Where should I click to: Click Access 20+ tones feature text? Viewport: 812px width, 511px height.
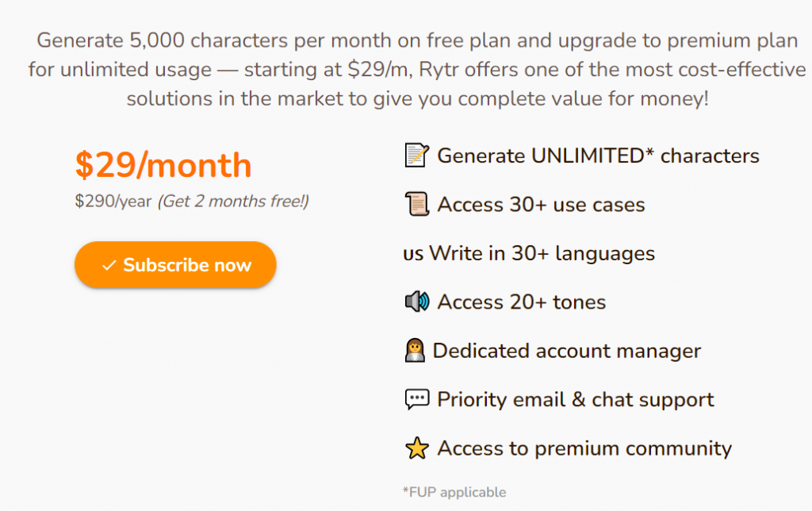tap(522, 302)
